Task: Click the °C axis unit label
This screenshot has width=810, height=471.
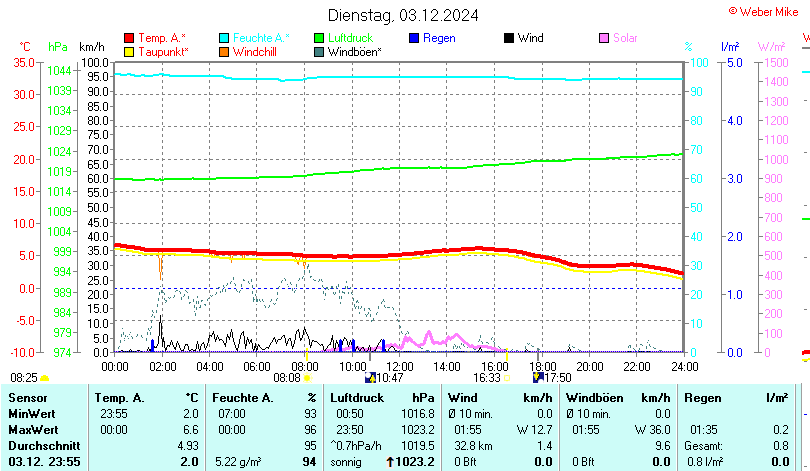Action: point(25,47)
